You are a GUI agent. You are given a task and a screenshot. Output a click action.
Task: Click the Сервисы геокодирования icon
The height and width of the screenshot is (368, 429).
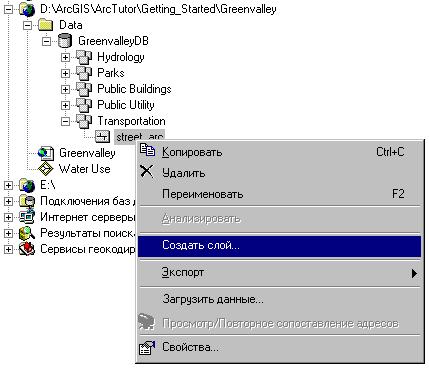27,249
